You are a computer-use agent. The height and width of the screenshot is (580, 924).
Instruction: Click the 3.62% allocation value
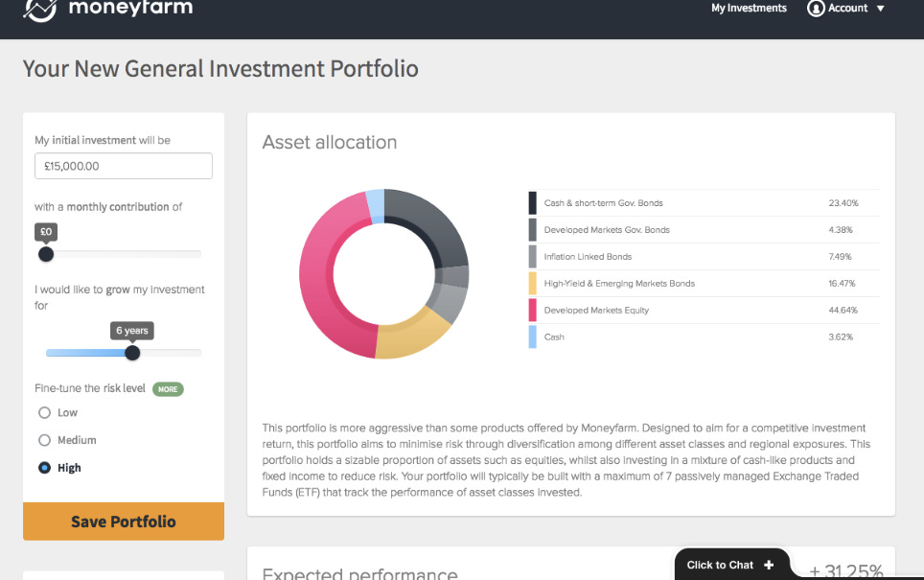pyautogui.click(x=841, y=337)
